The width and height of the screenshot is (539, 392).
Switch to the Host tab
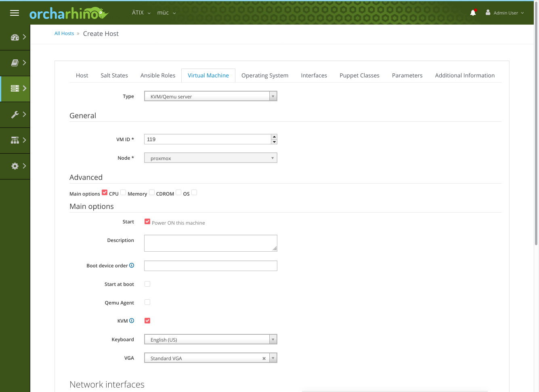pyautogui.click(x=82, y=75)
